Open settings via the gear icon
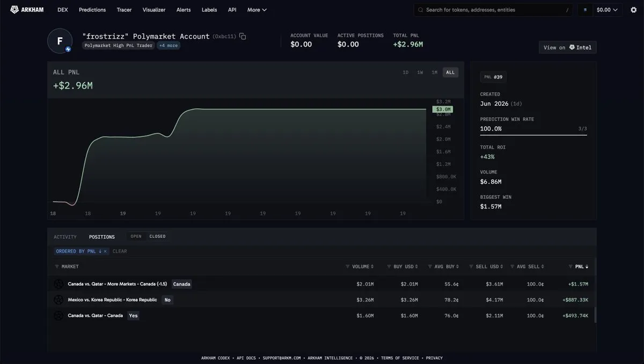644x364 pixels. (x=633, y=10)
